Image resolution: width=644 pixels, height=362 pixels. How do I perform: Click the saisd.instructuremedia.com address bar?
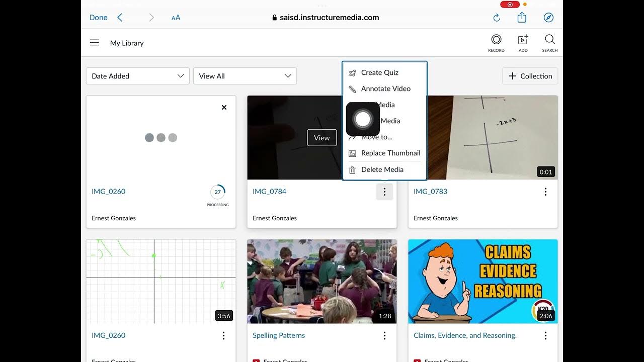tap(326, 18)
